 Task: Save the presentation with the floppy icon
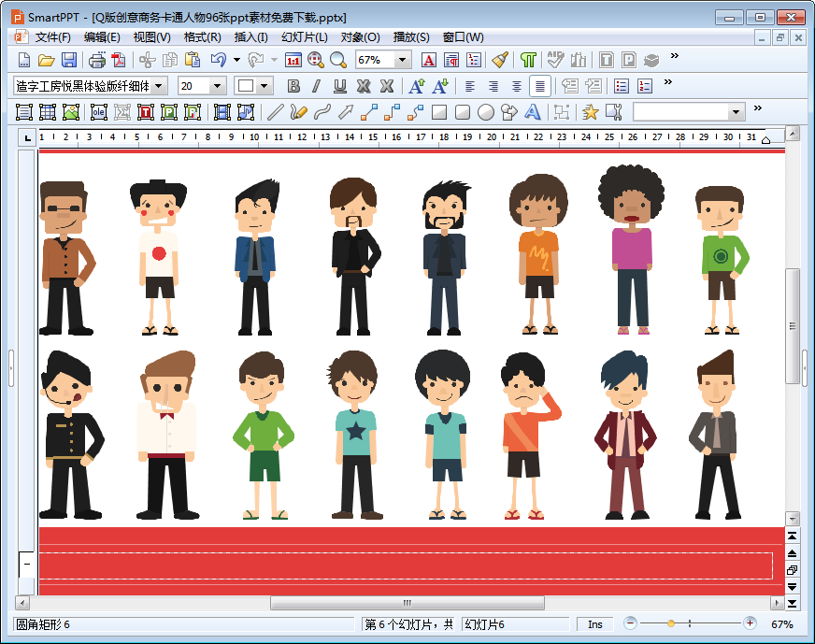(69, 61)
